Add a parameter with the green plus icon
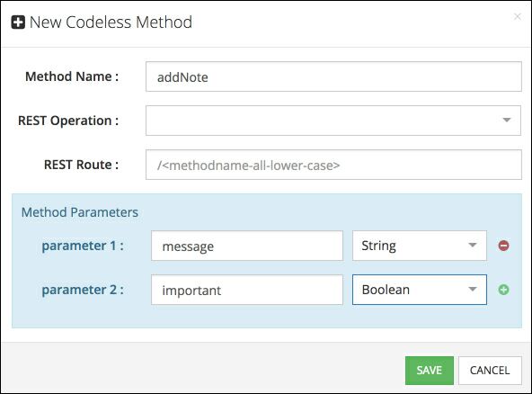 click(x=503, y=290)
